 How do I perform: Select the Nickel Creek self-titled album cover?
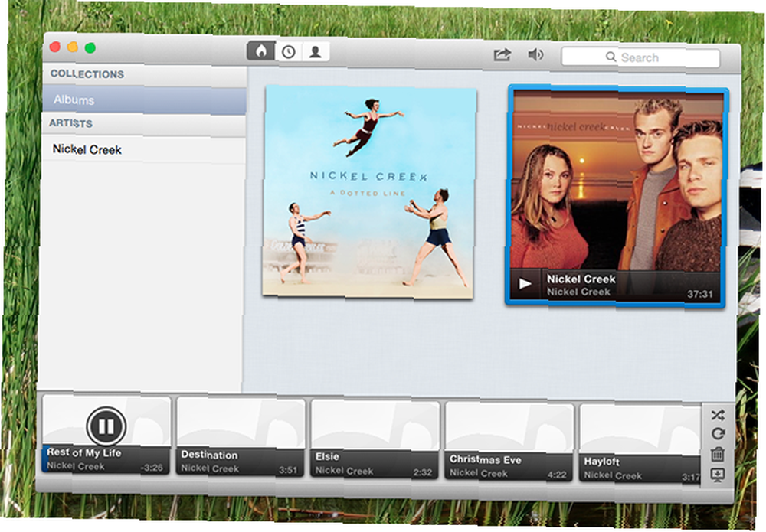pos(617,195)
